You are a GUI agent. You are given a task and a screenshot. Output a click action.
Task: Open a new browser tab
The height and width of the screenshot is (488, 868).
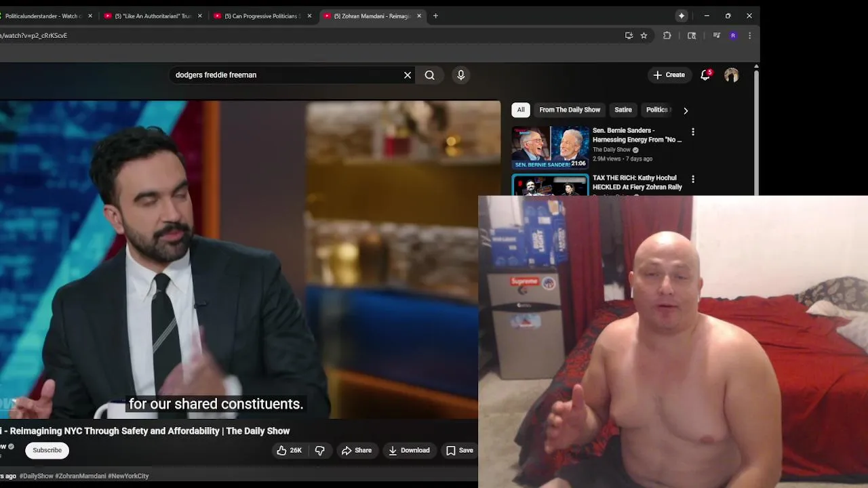(435, 16)
